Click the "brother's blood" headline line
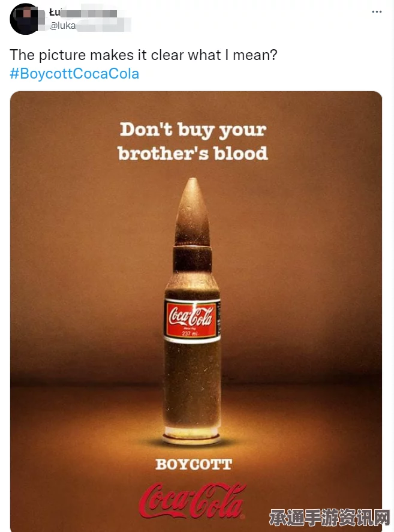 coord(193,154)
